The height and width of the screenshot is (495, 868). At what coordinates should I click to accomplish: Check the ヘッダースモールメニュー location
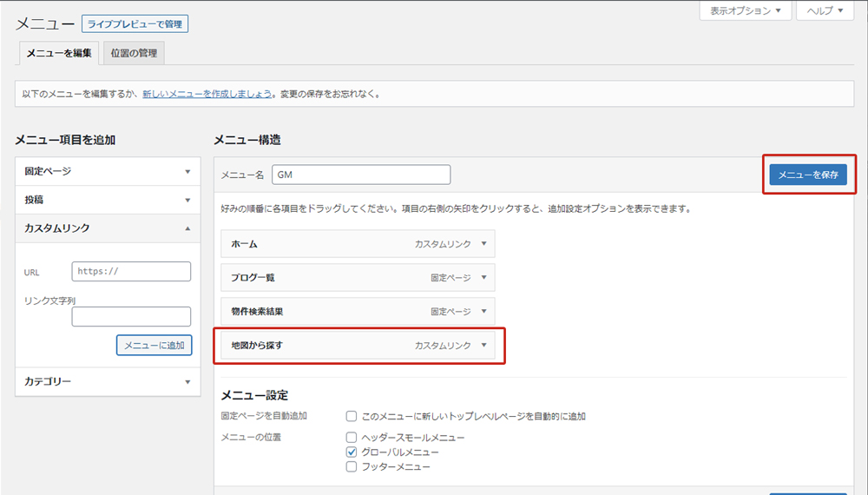coord(352,438)
